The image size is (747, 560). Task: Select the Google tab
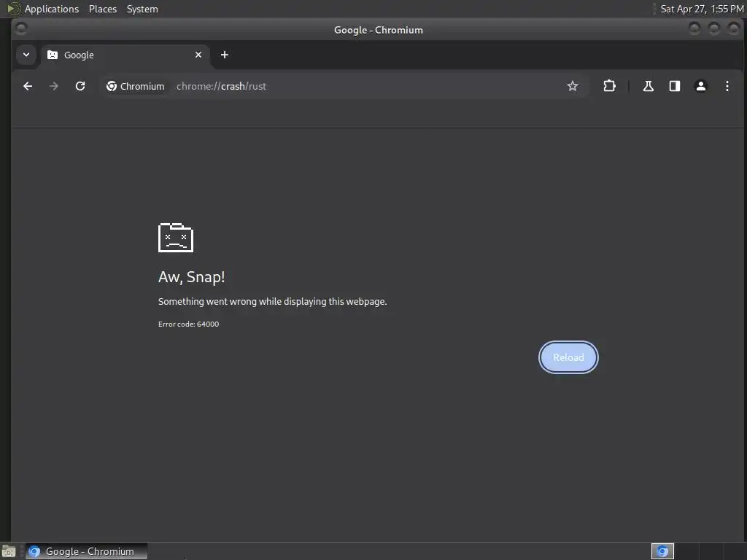point(125,55)
